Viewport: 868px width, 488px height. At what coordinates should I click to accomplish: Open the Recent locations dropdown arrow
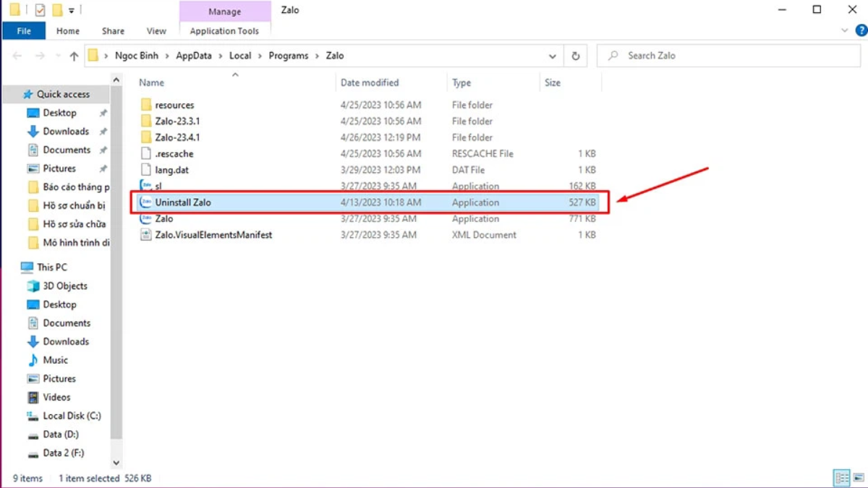point(57,56)
